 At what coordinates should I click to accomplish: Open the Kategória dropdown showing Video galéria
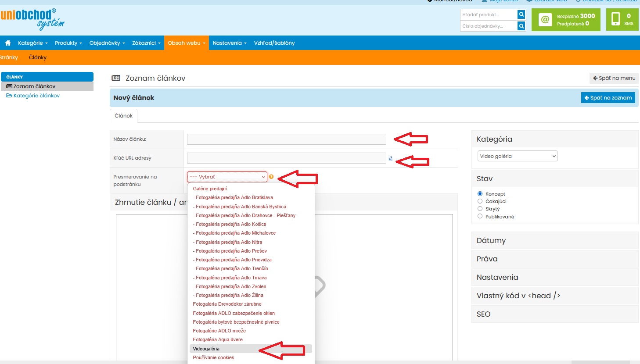(517, 156)
